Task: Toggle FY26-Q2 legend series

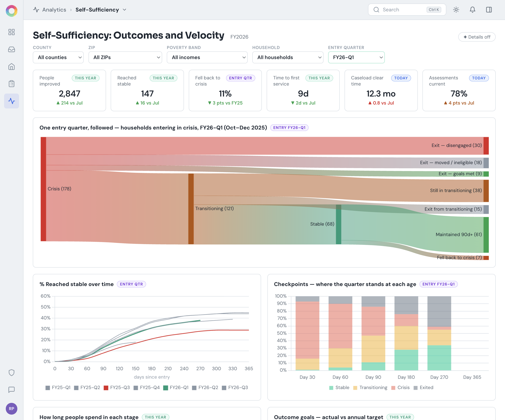Action: coord(205,388)
